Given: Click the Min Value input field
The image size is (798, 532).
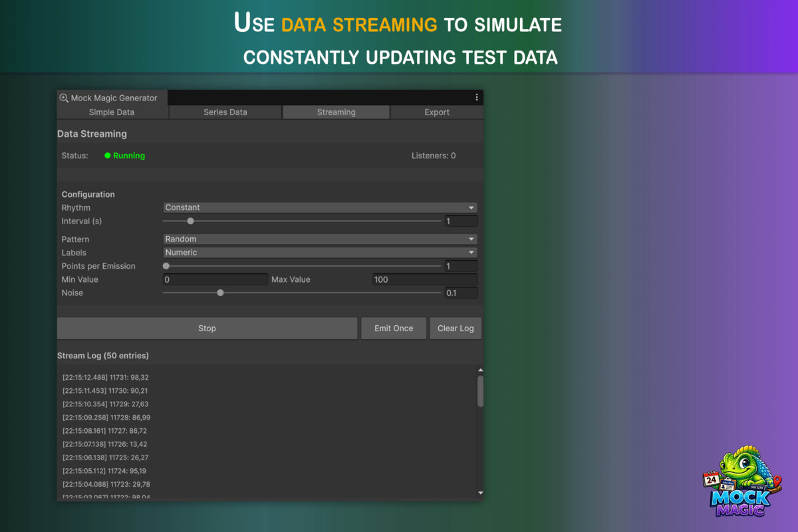Looking at the screenshot, I should coord(215,279).
